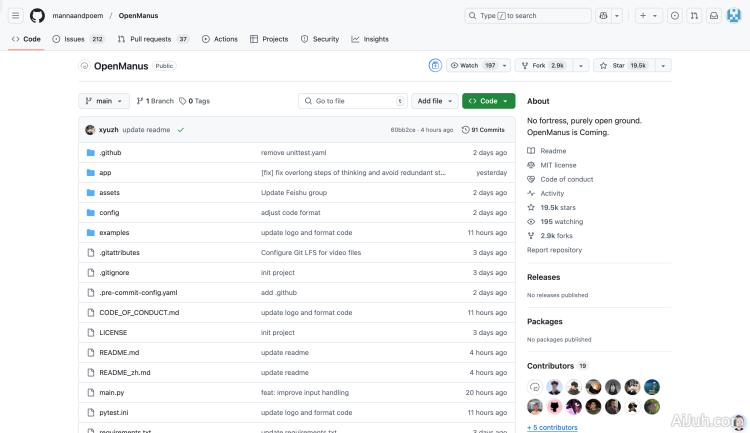Image resolution: width=750 pixels, height=433 pixels.
Task: Click the GitHub logo icon
Action: [x=37, y=16]
